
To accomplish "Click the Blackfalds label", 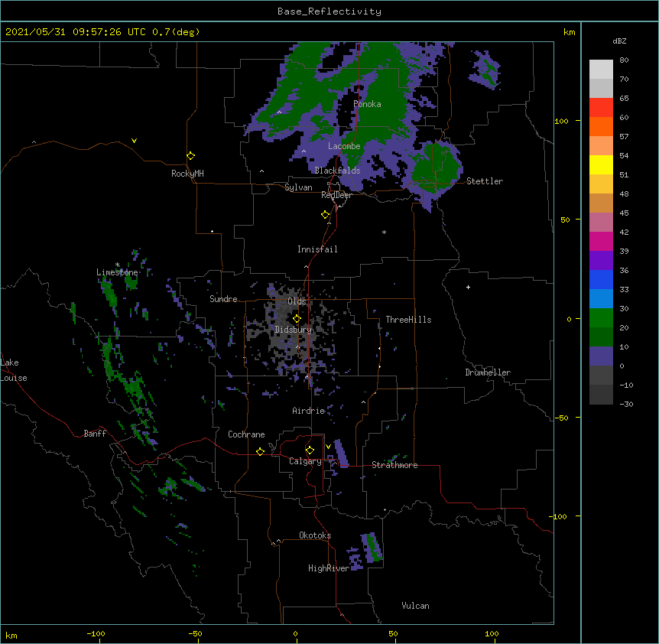I will pyautogui.click(x=337, y=171).
